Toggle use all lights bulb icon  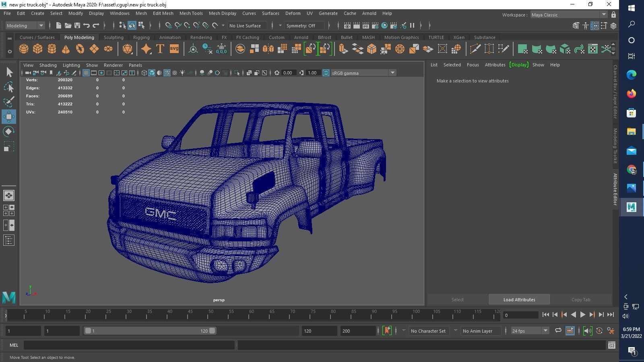[182, 73]
